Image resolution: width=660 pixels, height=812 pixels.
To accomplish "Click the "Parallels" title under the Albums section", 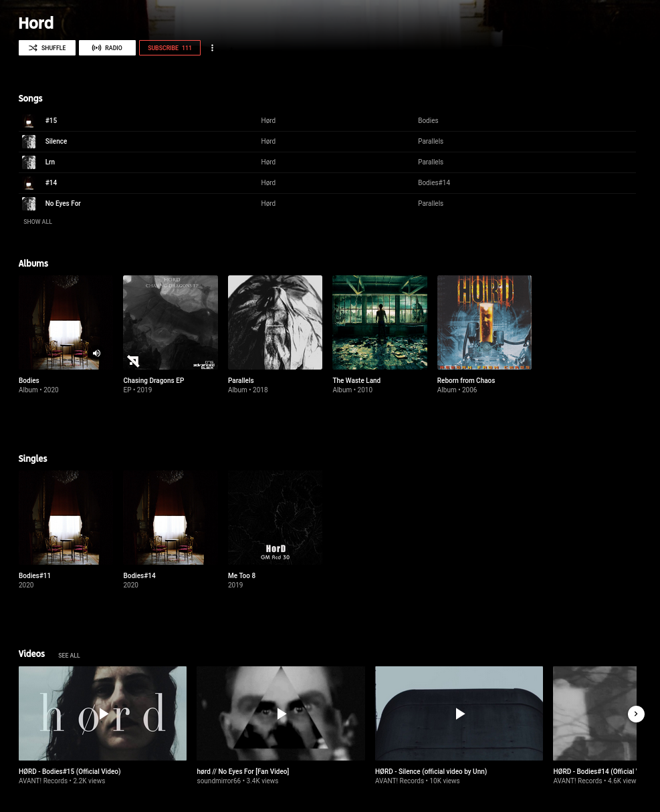I will (241, 381).
